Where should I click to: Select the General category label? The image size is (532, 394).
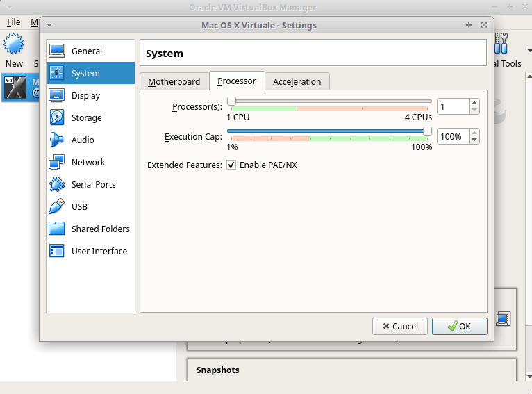87,51
